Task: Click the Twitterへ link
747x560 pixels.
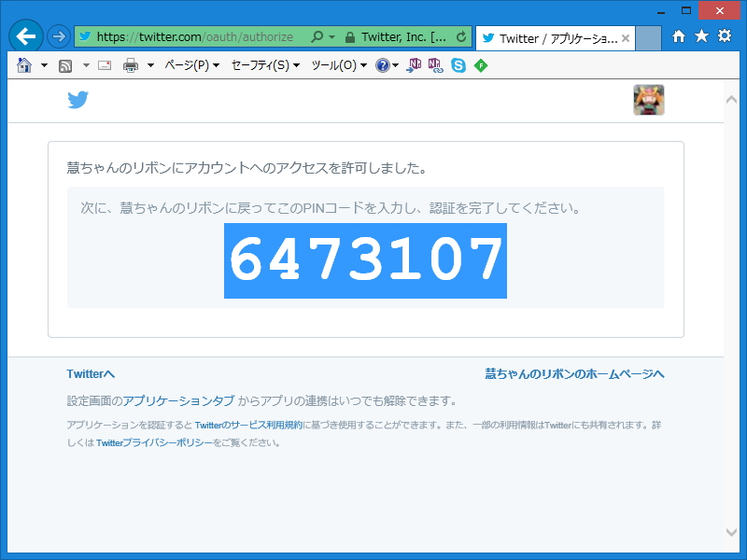Action: (x=90, y=373)
